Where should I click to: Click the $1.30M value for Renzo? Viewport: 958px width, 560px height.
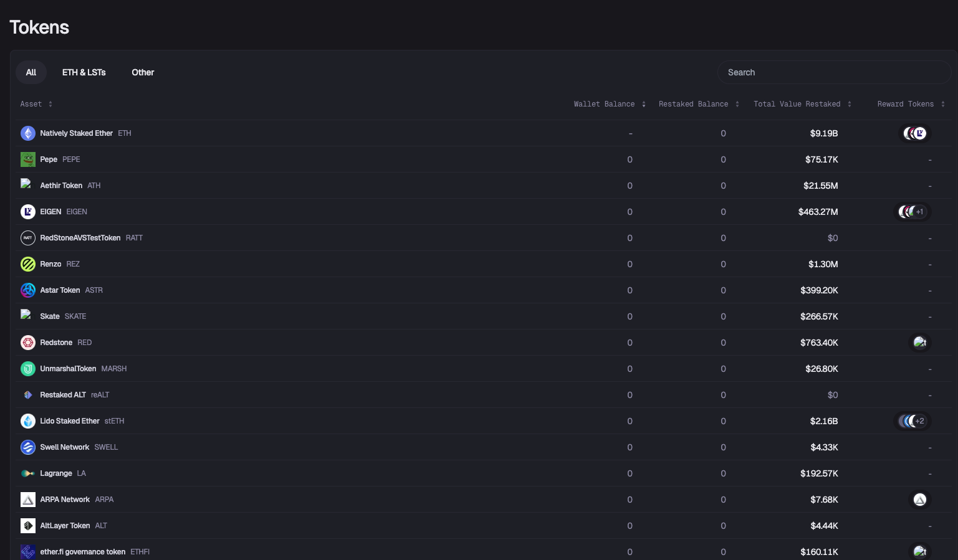(x=823, y=264)
